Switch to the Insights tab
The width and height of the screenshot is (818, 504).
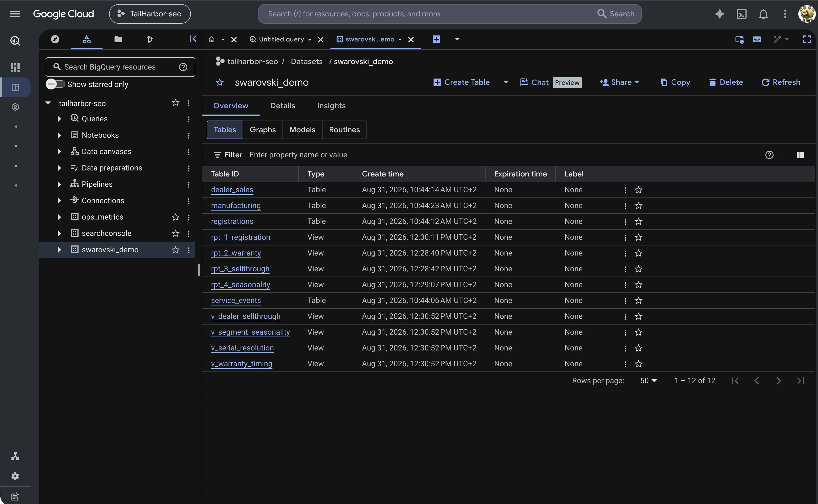(331, 106)
